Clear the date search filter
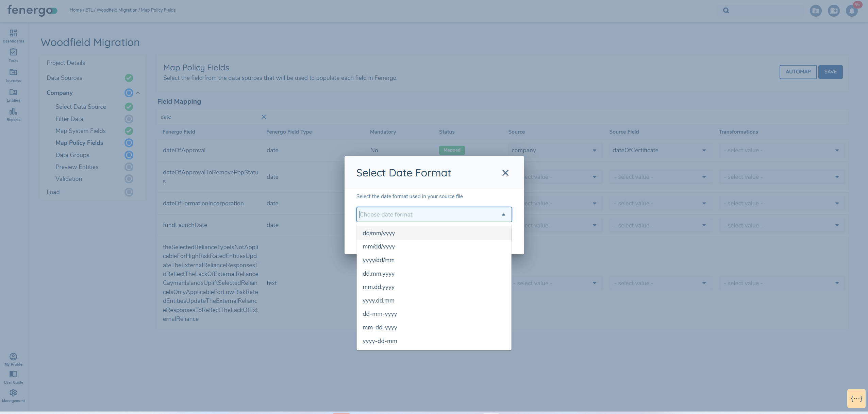The width and height of the screenshot is (868, 414). pos(264,117)
